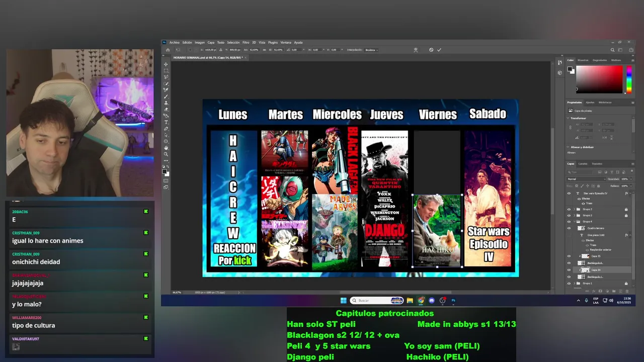The width and height of the screenshot is (644, 362).
Task: Open the Opacidad value dropdown arrow
Action: pyautogui.click(x=631, y=179)
